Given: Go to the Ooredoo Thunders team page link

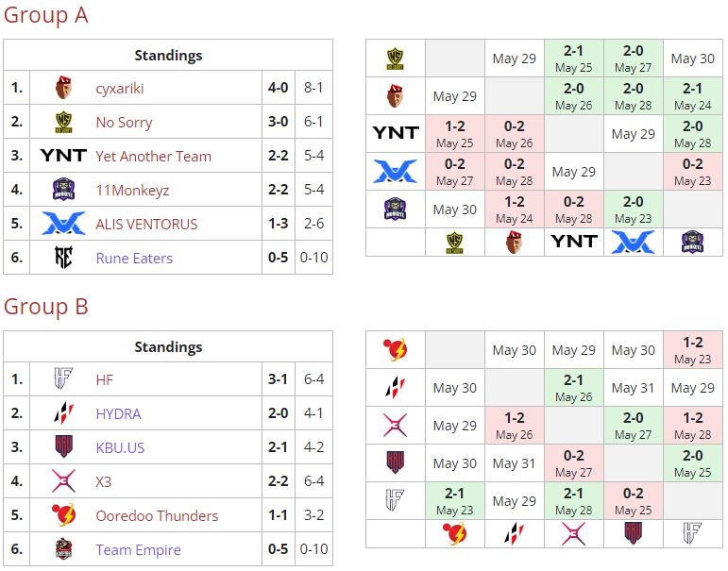Looking at the screenshot, I should pos(157,516).
